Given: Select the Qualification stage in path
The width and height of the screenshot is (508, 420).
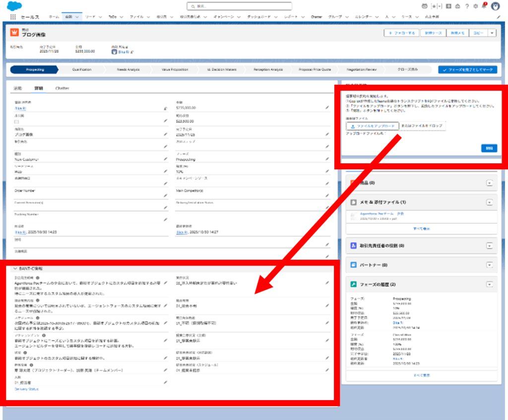Looking at the screenshot, I should coord(82,70).
